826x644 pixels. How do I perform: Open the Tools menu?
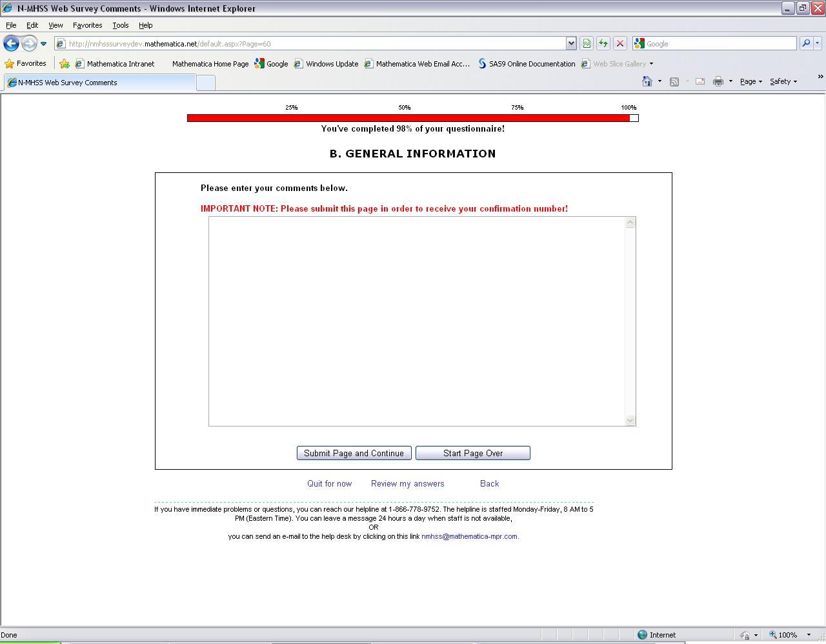pos(121,25)
